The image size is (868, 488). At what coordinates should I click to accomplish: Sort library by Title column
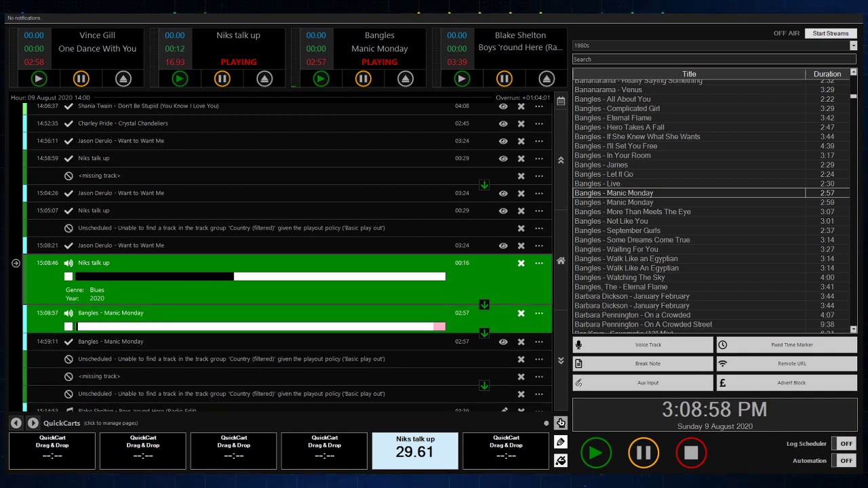(689, 74)
